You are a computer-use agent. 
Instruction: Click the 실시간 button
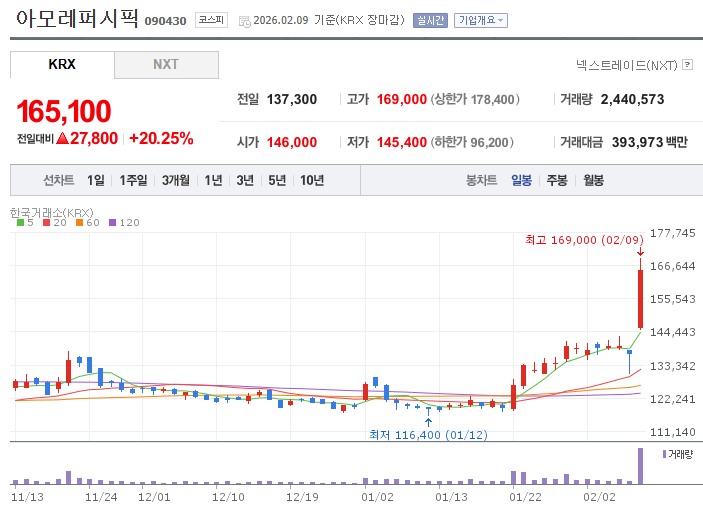tap(430, 20)
